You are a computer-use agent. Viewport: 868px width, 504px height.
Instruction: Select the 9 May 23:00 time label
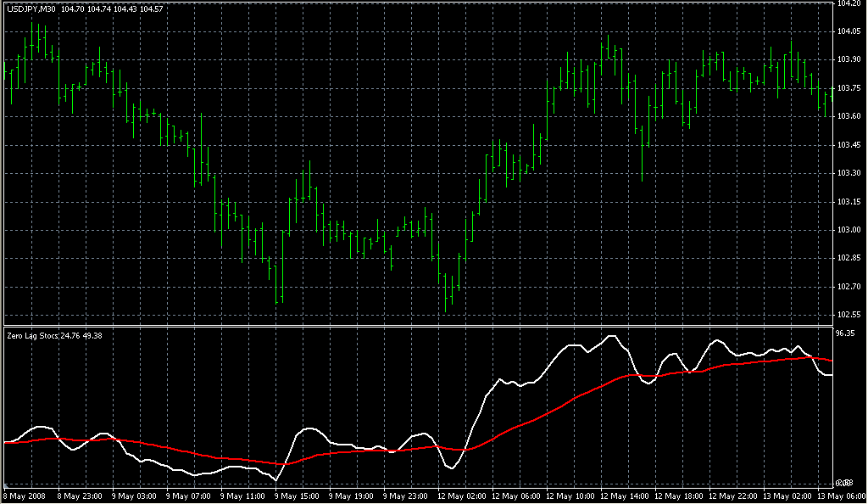(x=405, y=496)
